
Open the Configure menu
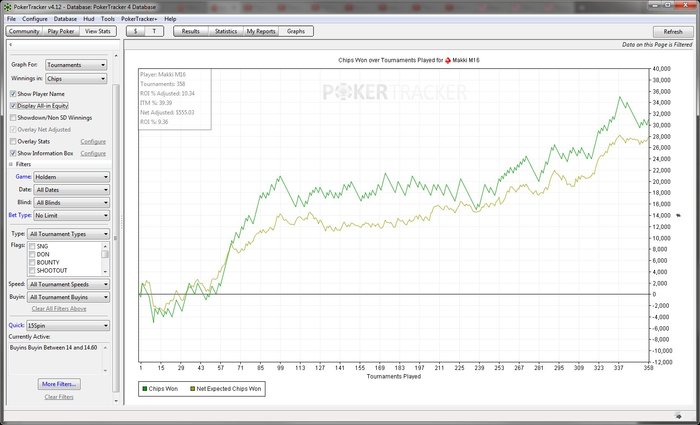pyautogui.click(x=35, y=19)
